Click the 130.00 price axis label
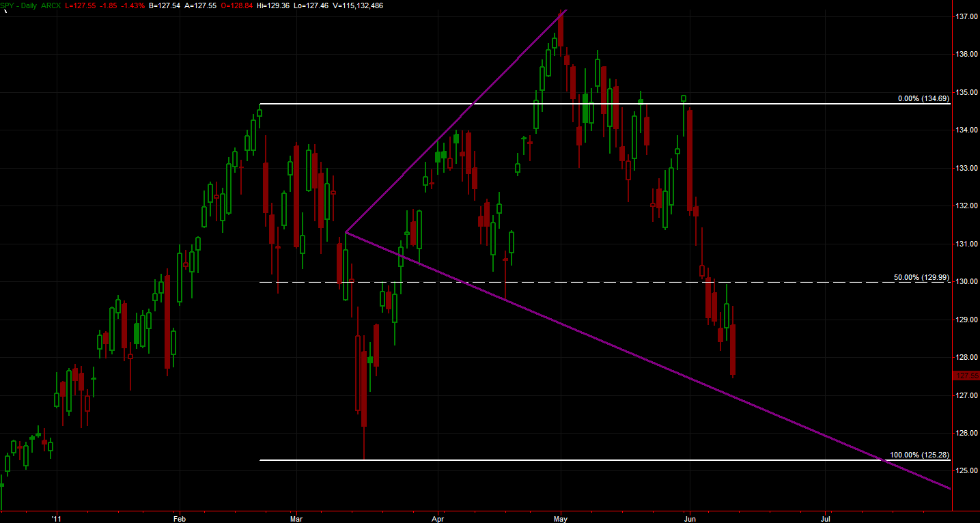The width and height of the screenshot is (980, 523). [x=966, y=281]
